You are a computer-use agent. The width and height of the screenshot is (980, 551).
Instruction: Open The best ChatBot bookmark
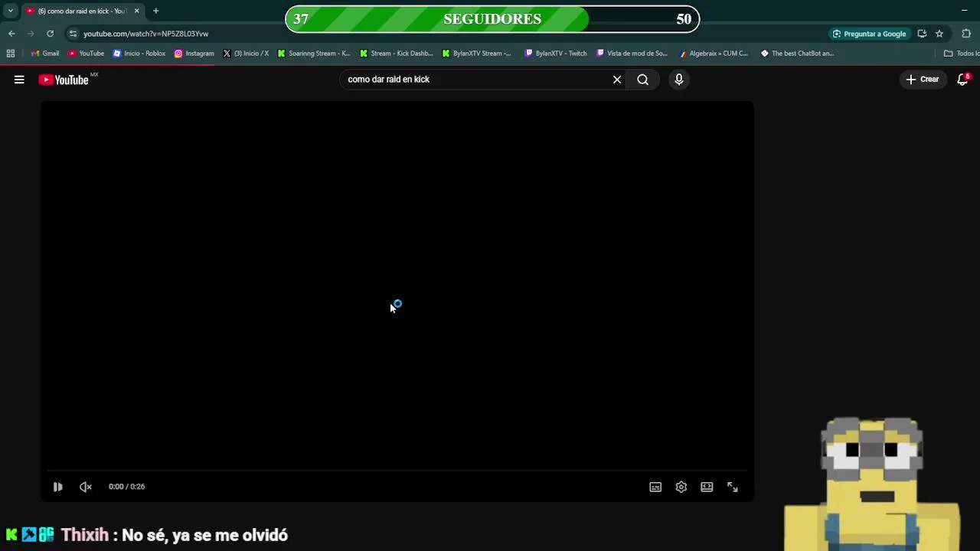pyautogui.click(x=797, y=54)
